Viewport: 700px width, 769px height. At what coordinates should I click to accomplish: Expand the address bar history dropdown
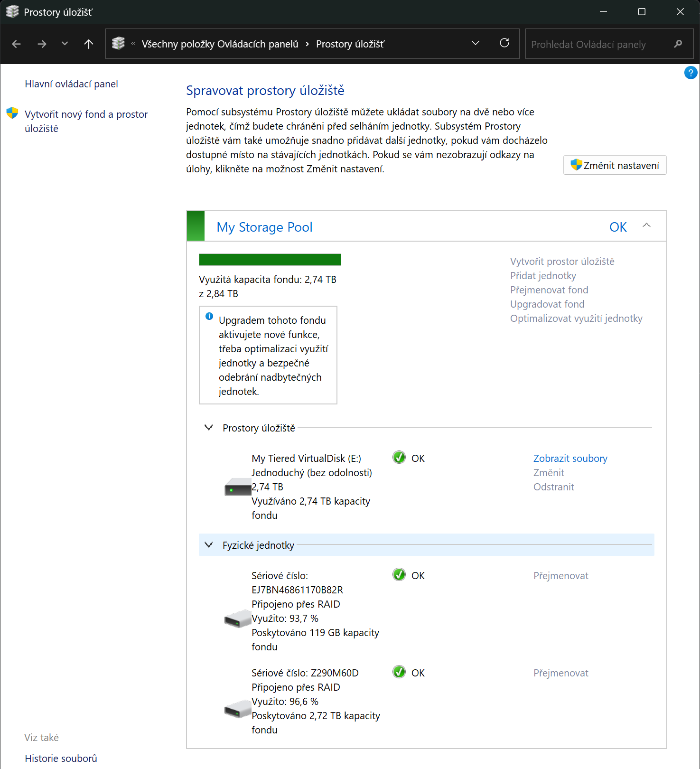pos(475,43)
